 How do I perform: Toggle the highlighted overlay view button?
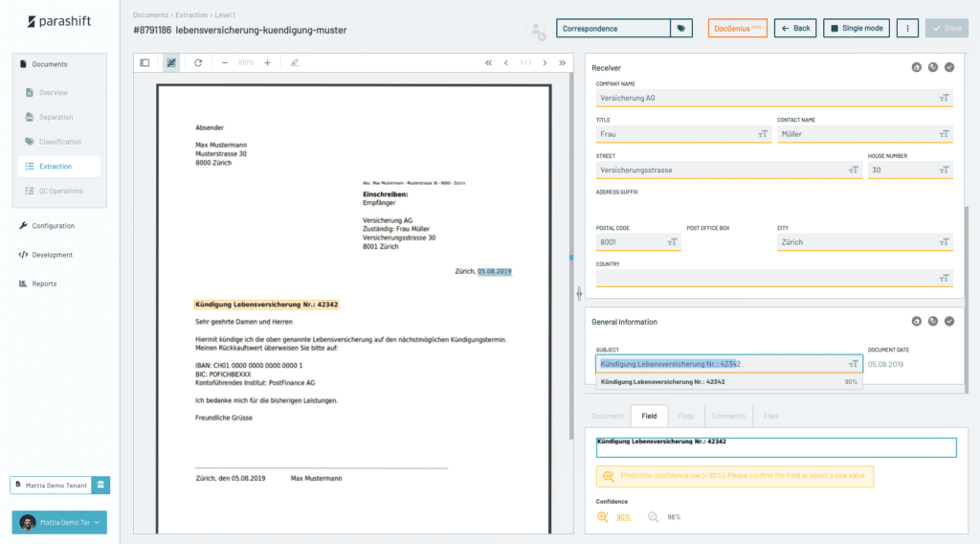tap(171, 62)
